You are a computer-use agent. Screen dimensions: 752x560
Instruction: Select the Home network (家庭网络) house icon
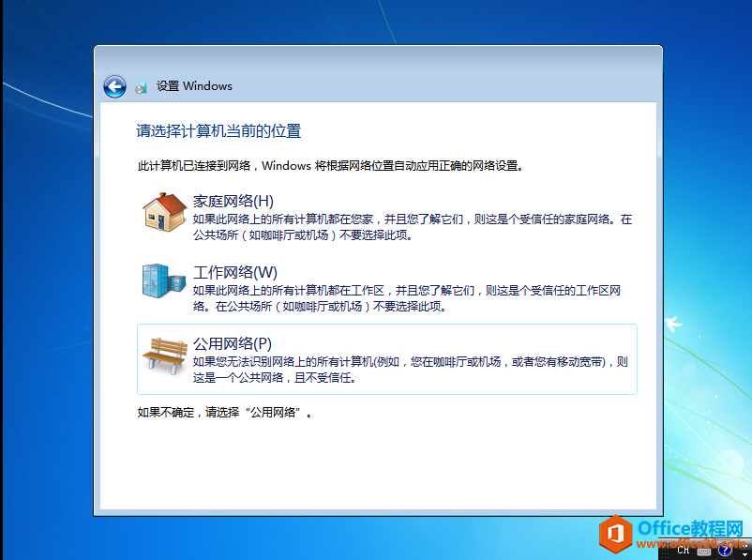pos(164,213)
